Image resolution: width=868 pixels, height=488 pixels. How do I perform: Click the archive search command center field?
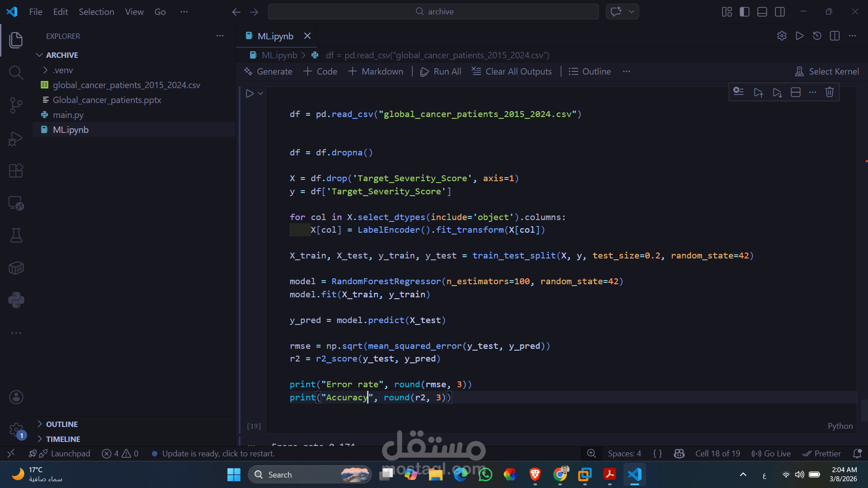[434, 12]
